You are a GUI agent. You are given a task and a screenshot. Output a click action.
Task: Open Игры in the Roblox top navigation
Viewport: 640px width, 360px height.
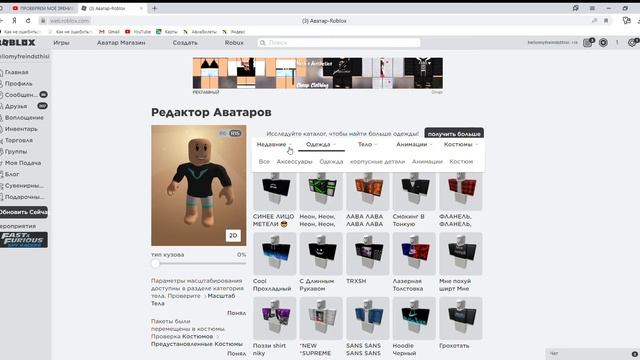pos(61,42)
